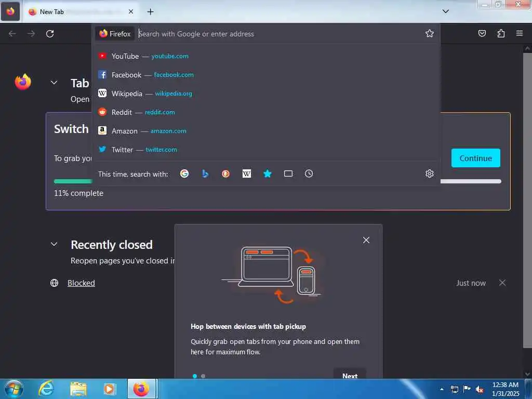Click the 11% complete progress bar
The image size is (532, 399).
pyautogui.click(x=277, y=181)
